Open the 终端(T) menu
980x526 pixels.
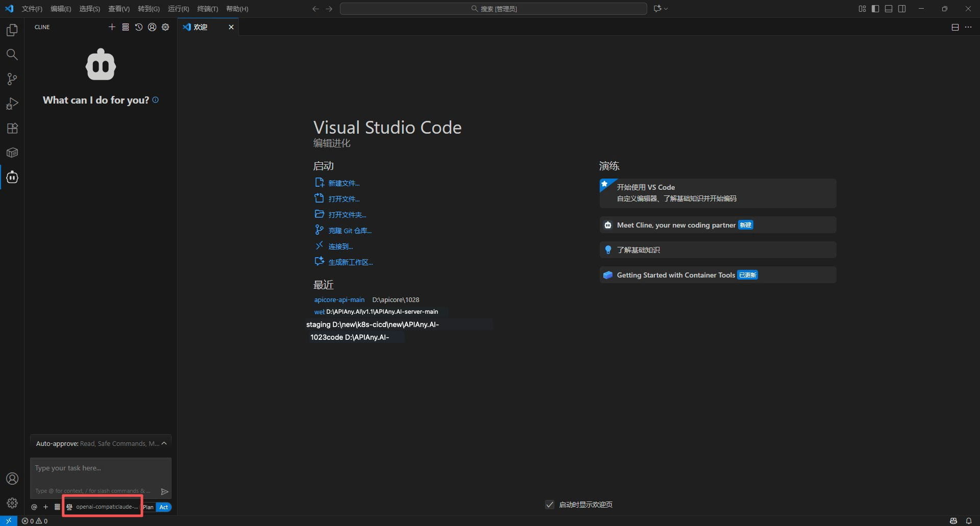point(207,9)
